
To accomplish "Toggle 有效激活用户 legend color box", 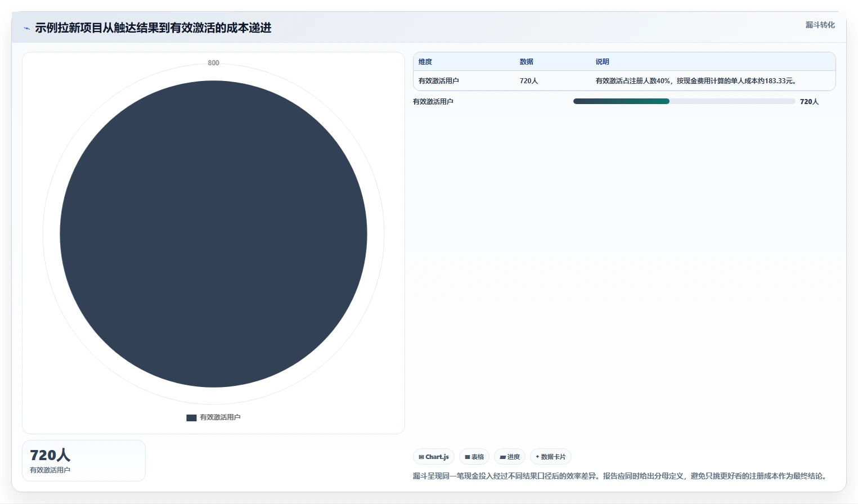I will 191,417.
